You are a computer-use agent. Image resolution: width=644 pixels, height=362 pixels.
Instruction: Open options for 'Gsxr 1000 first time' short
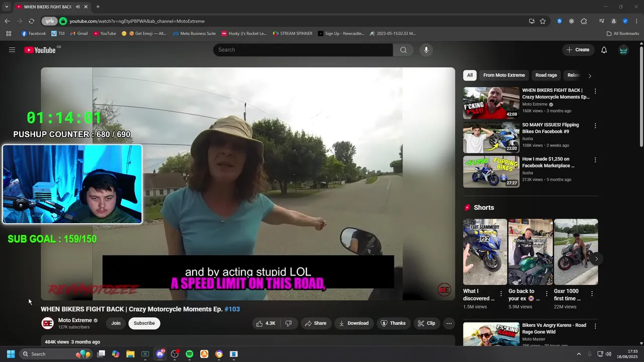[592, 294]
